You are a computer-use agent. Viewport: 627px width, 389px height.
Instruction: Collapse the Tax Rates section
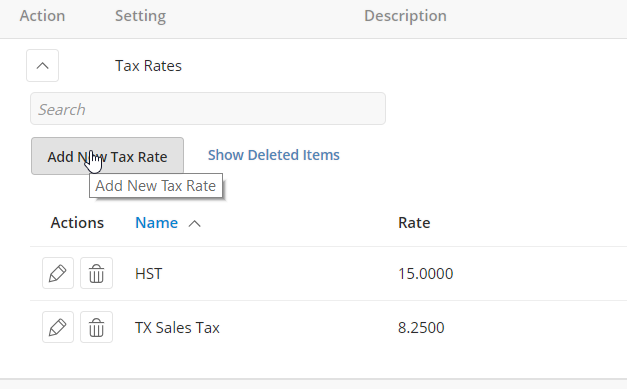(x=42, y=66)
